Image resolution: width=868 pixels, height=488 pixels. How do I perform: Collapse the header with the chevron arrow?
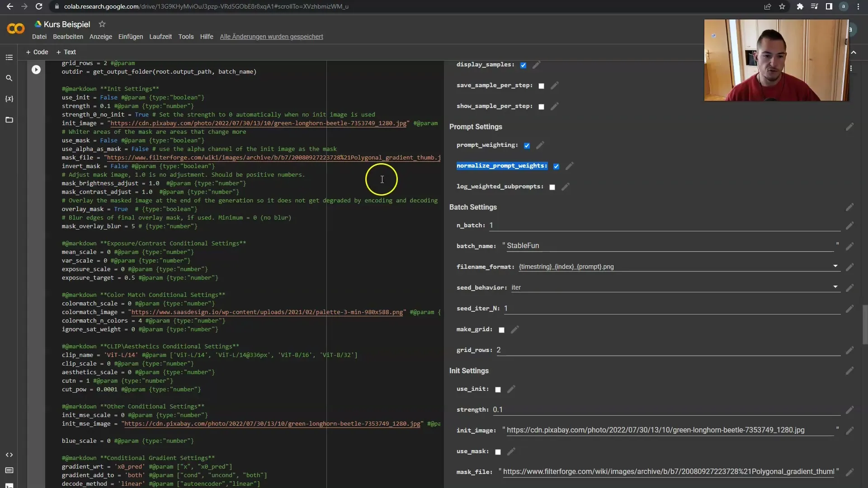coord(854,52)
